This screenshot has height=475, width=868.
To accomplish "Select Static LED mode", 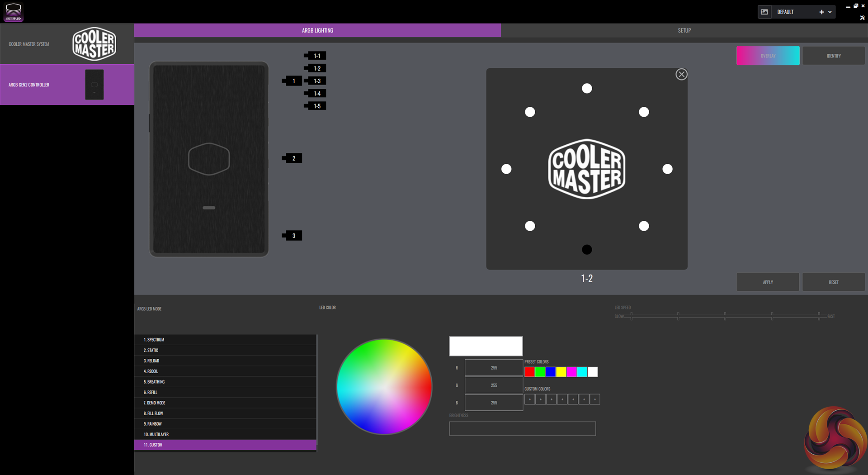I will click(x=225, y=350).
